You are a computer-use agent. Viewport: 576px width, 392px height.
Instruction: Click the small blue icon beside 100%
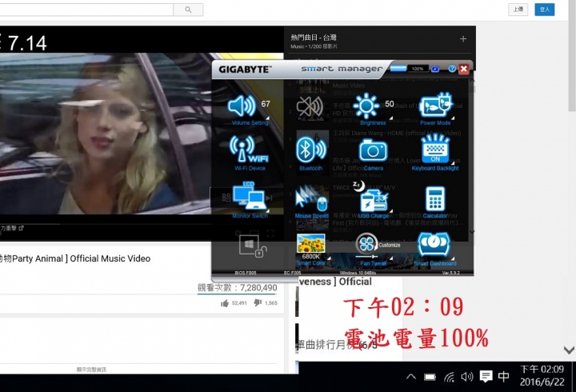point(435,69)
